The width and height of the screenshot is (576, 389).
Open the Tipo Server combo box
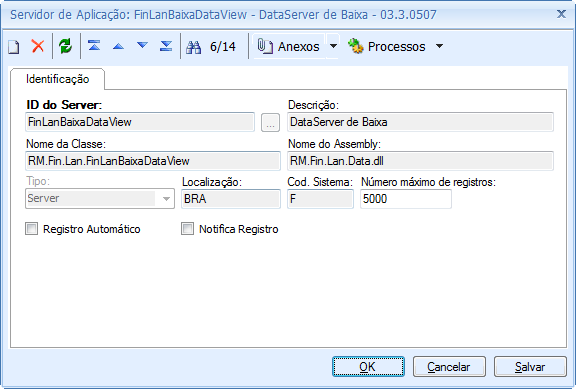point(100,199)
